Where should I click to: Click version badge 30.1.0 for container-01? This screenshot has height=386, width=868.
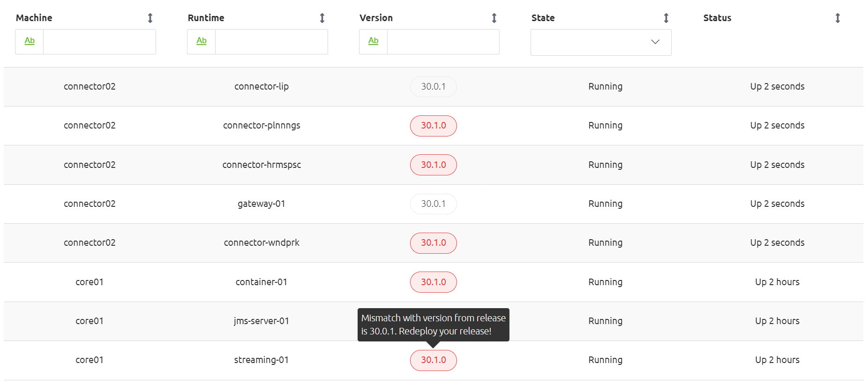(x=434, y=282)
